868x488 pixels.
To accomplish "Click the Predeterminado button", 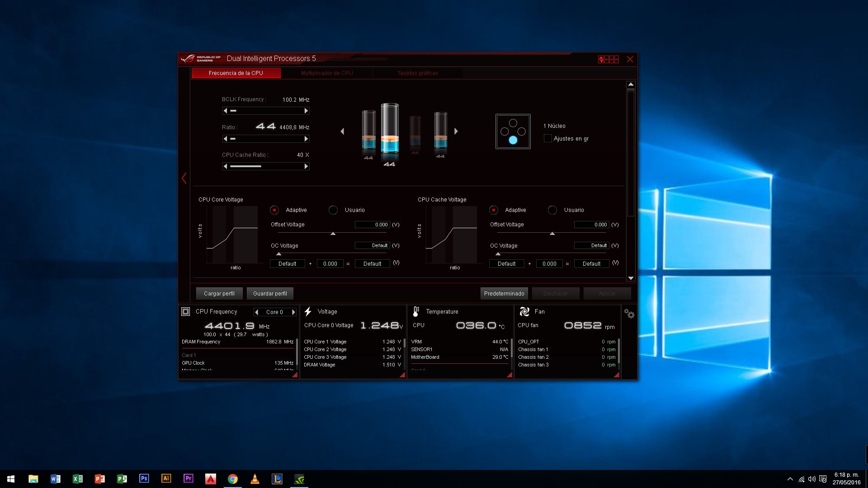I will coord(504,293).
